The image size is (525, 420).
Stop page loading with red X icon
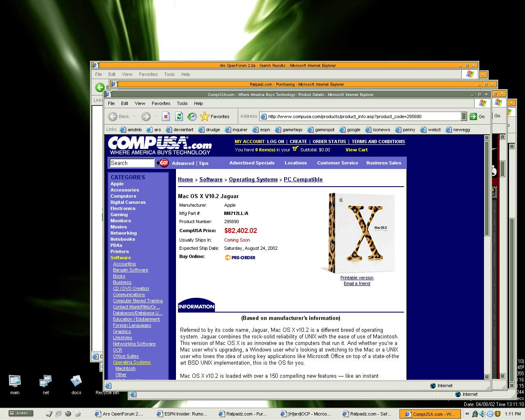[166, 116]
